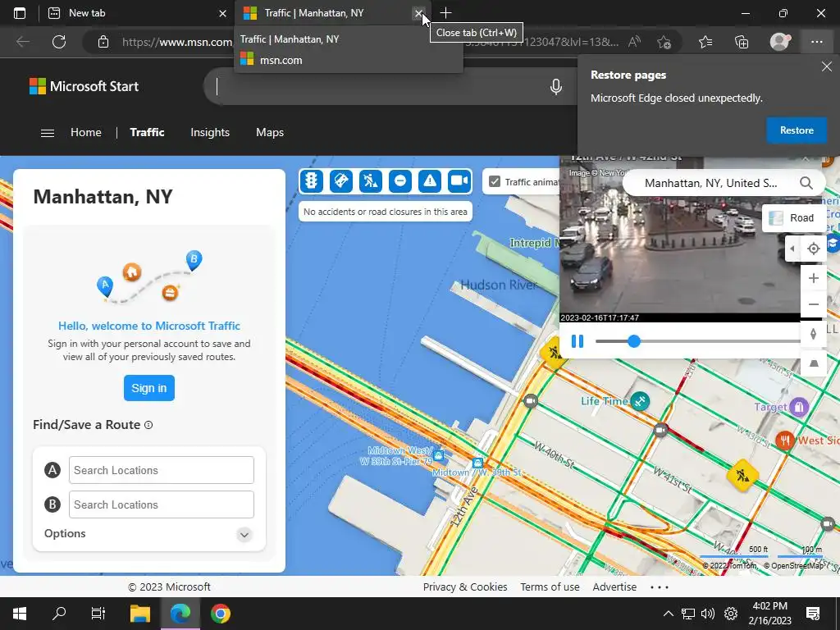This screenshot has width=840, height=630.
Task: Open the traffic camera marker on 12th Ave
Action: pos(531,400)
